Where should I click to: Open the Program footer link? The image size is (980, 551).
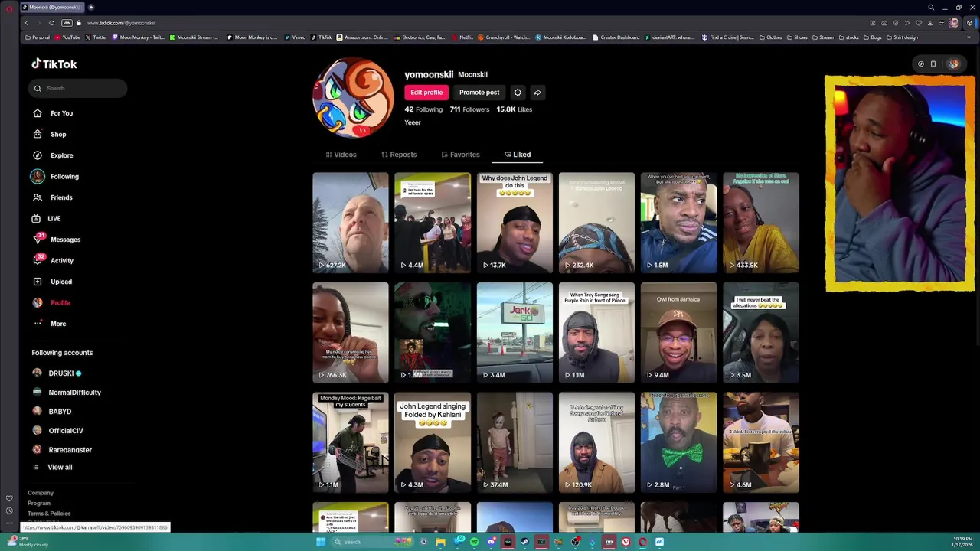point(39,503)
